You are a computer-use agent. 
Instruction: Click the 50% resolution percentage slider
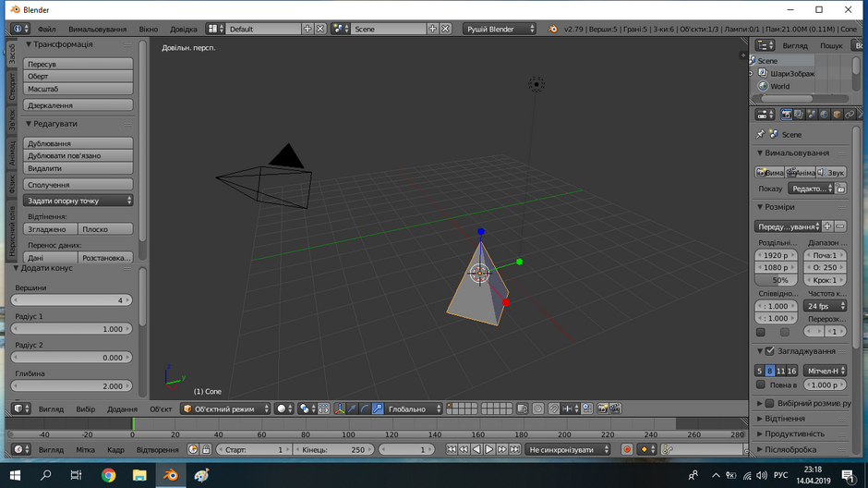point(777,280)
